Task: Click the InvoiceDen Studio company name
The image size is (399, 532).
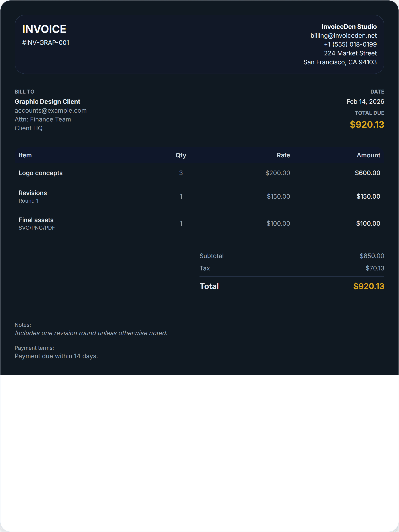Action: coord(349,27)
